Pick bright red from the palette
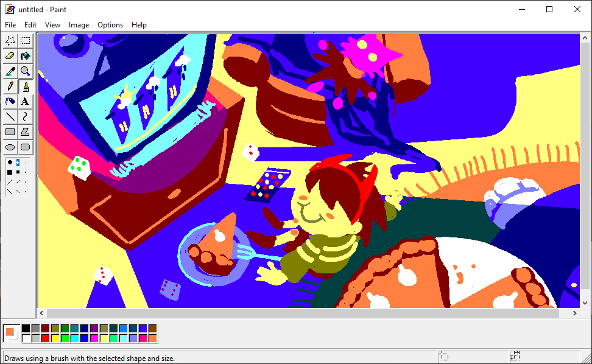The image size is (592, 364). [x=45, y=338]
